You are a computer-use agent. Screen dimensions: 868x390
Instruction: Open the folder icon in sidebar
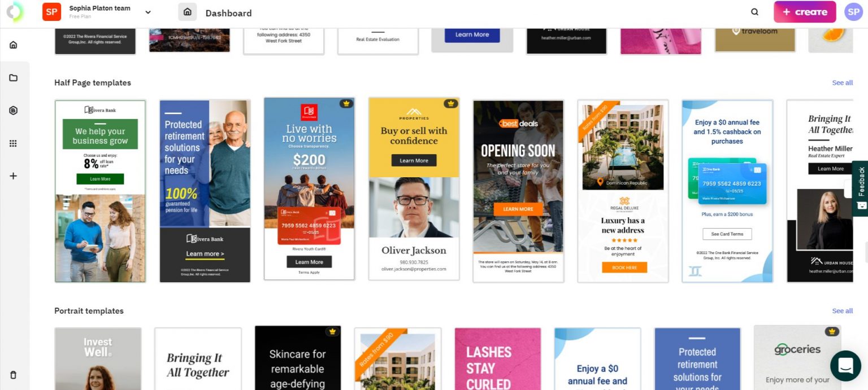[14, 78]
